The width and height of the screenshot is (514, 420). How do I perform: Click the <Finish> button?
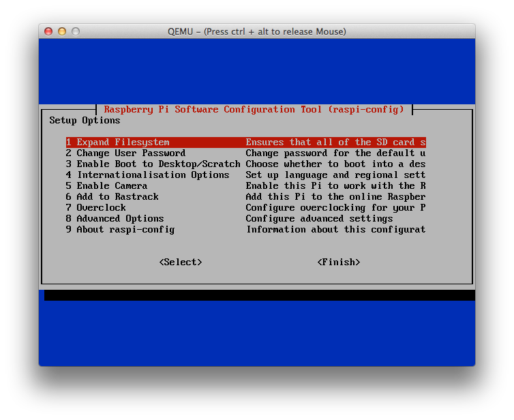click(339, 262)
